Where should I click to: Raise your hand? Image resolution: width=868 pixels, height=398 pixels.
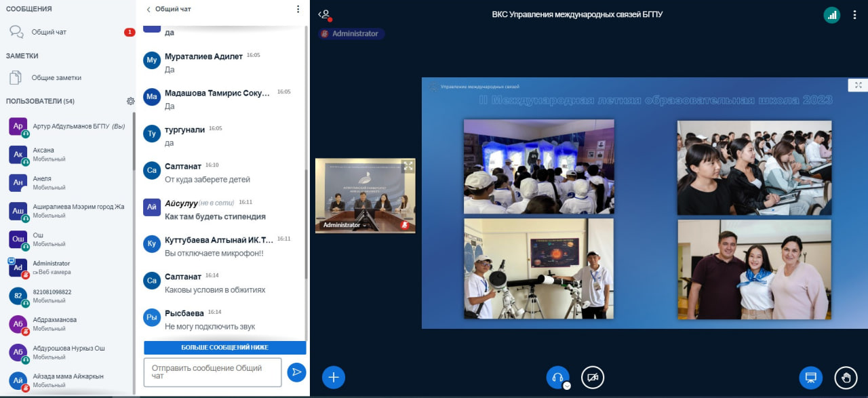(846, 377)
